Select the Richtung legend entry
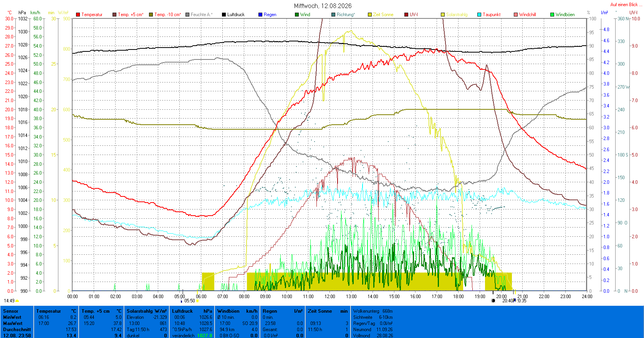Screen dimensions: 644x338 [x=343, y=15]
